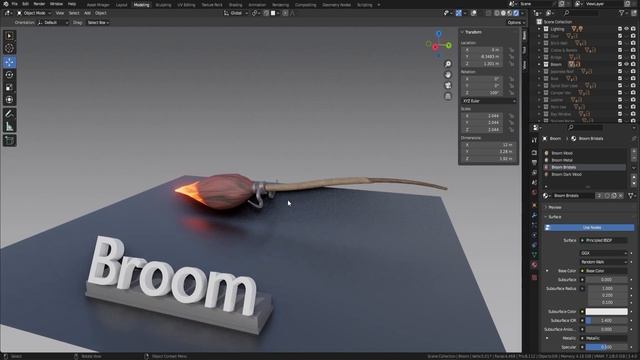Viewport: 640px width, 360px height.
Task: Switch perspective/orthographic grid icon
Action: coord(448,96)
